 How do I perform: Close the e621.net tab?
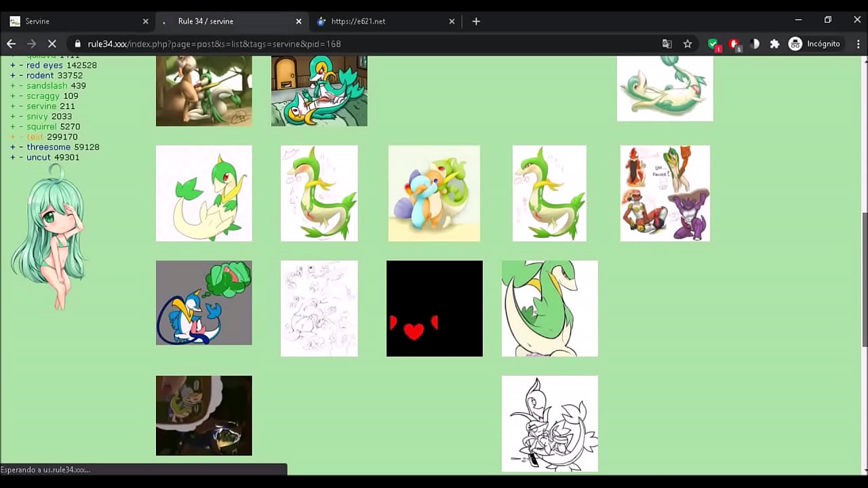pyautogui.click(x=452, y=21)
